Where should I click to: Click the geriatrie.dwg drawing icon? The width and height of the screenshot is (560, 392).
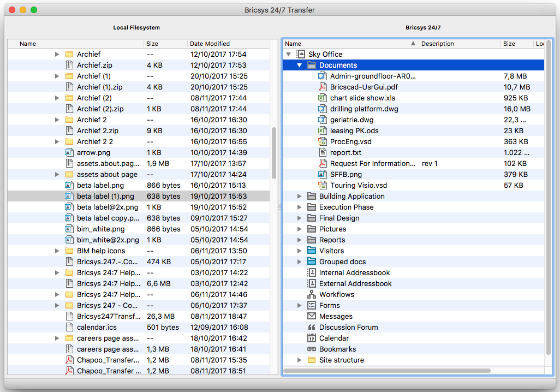point(323,120)
